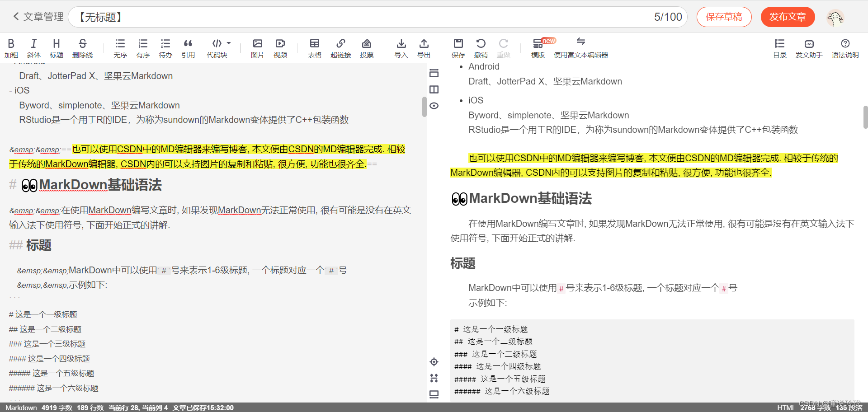Image resolution: width=868 pixels, height=412 pixels.
Task: Insert unordered list 无序
Action: click(120, 48)
